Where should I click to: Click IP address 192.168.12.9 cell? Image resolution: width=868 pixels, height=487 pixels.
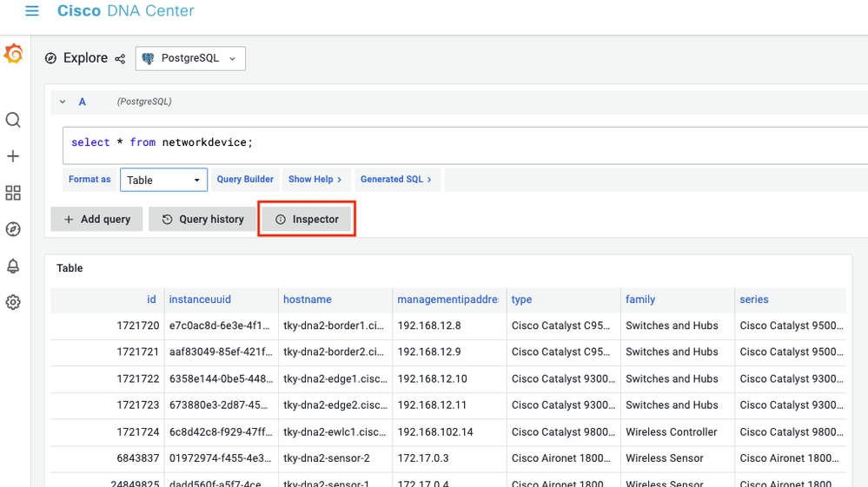[x=449, y=352]
